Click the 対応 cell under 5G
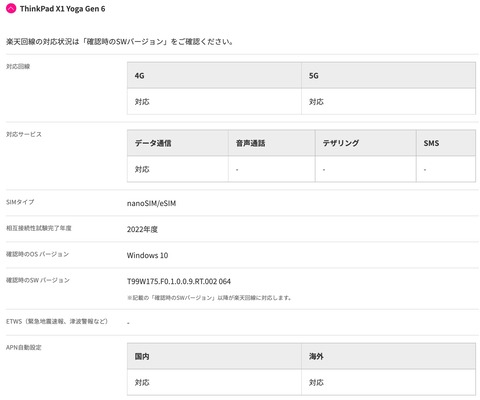This screenshot has height=400, width=480. (388, 102)
